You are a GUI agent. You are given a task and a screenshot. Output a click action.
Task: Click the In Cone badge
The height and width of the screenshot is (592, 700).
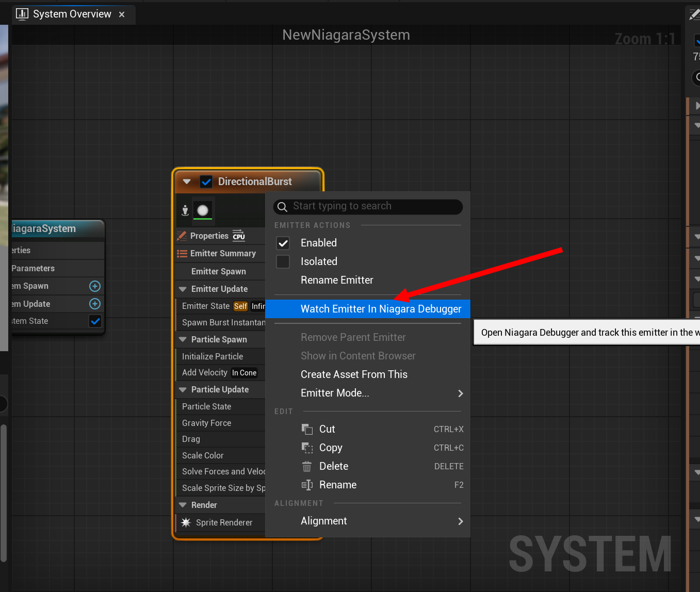click(x=244, y=373)
